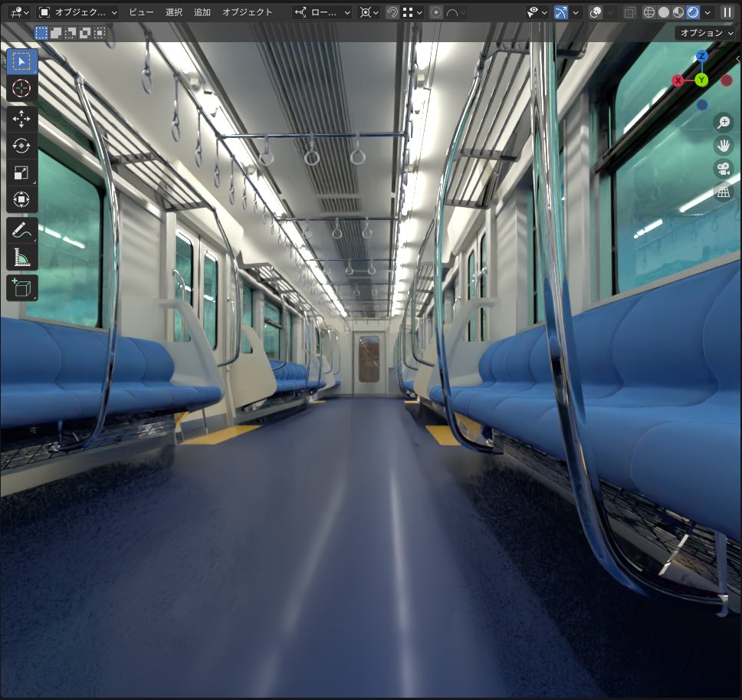Set selection mode to intersect
This screenshot has height=700, width=742.
click(100, 33)
